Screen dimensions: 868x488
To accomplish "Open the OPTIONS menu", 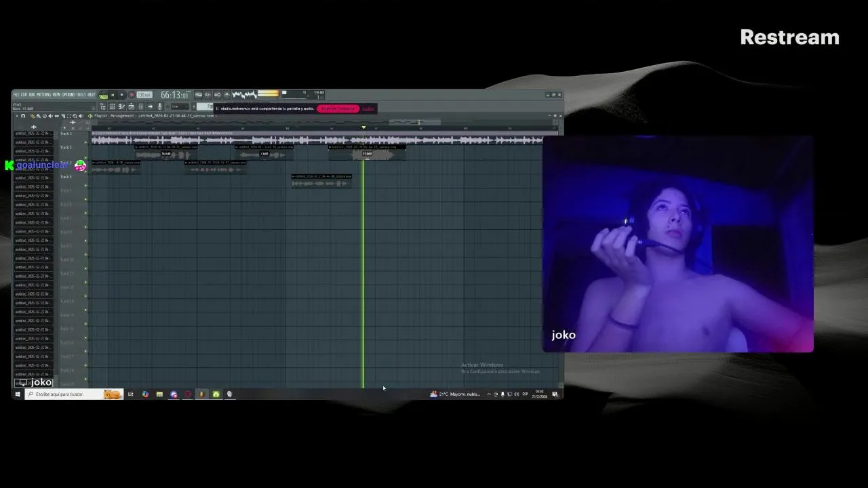I will click(x=68, y=95).
